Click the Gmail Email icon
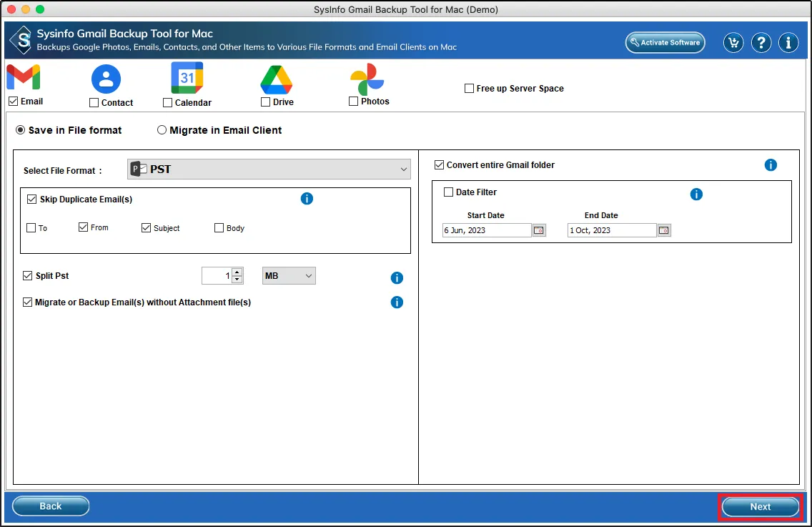The height and width of the screenshot is (527, 812). point(24,77)
